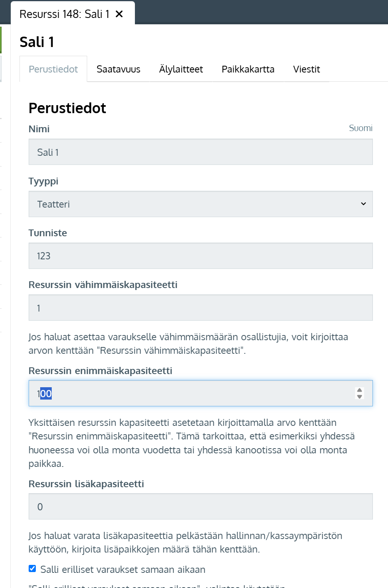
Task: Click the Resurssin lisäkapasiteetti field
Action: coord(201,507)
